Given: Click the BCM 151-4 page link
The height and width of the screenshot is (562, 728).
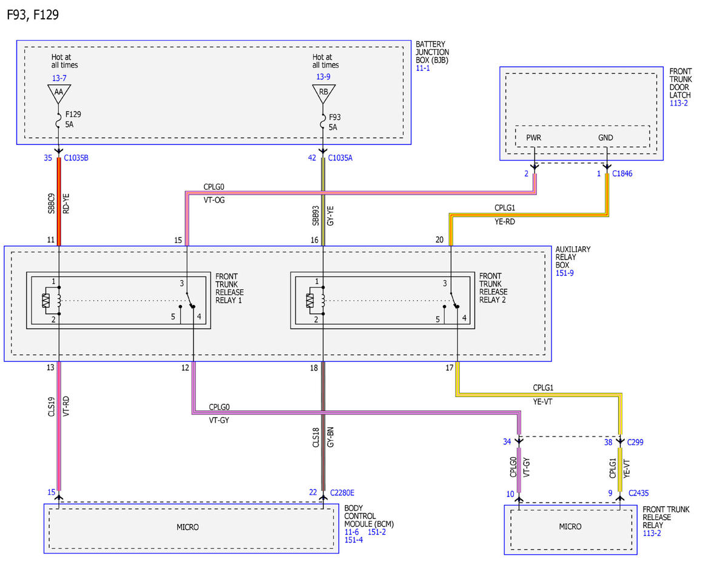Looking at the screenshot, I should click(353, 540).
